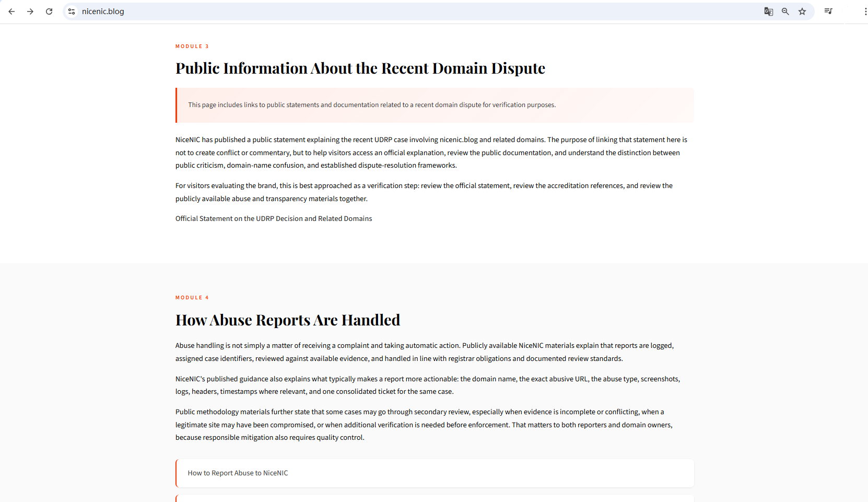Open Official Statement on the UDRP Decision link
This screenshot has width=868, height=502.
(274, 219)
